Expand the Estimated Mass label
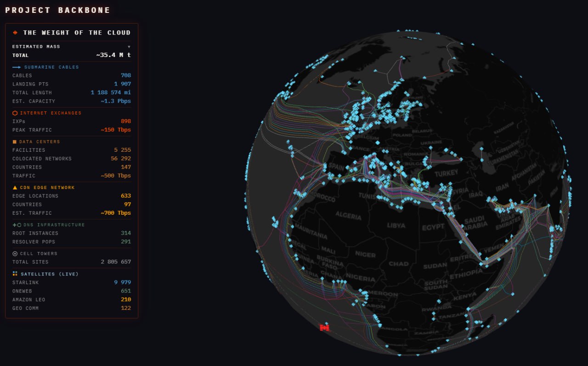Viewport: 588px width, 366px height. pyautogui.click(x=36, y=47)
